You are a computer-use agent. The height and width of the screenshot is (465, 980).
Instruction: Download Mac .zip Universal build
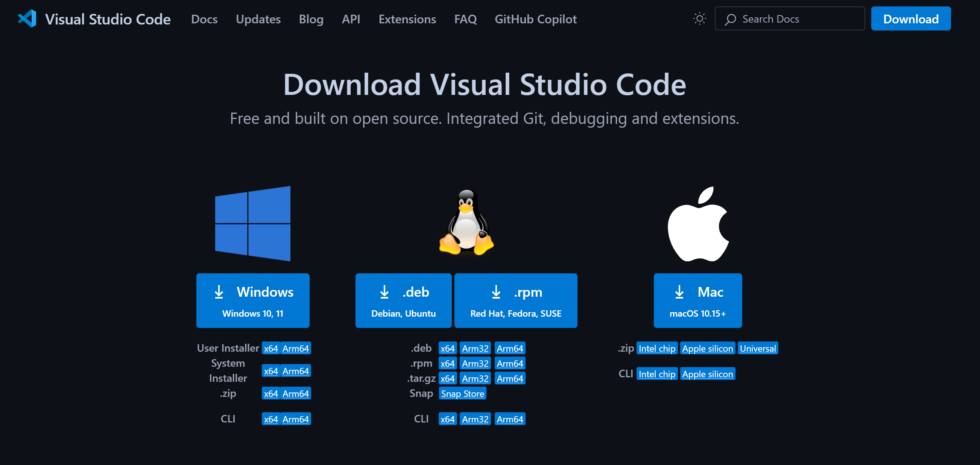tap(757, 348)
